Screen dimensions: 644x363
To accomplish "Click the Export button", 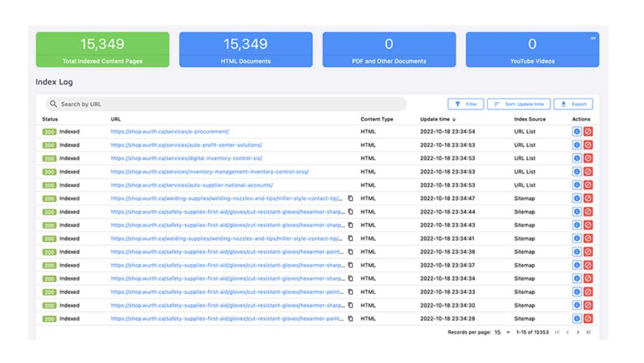I will 573,104.
